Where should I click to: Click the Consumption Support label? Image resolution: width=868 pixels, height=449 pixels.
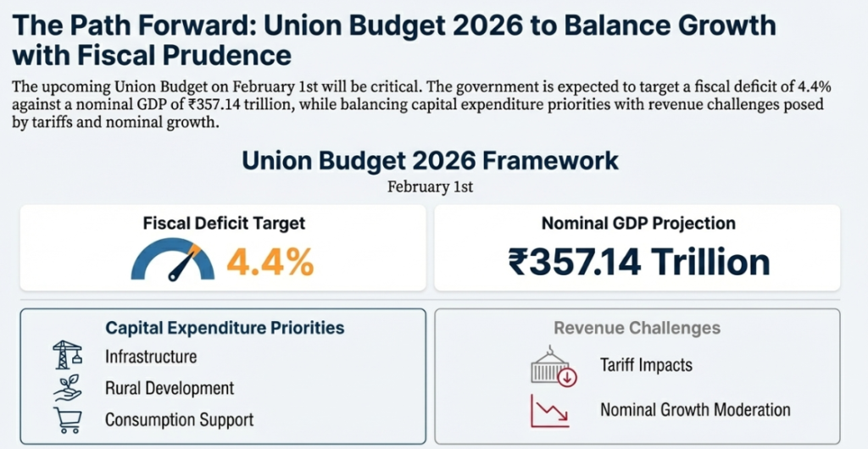point(179,419)
